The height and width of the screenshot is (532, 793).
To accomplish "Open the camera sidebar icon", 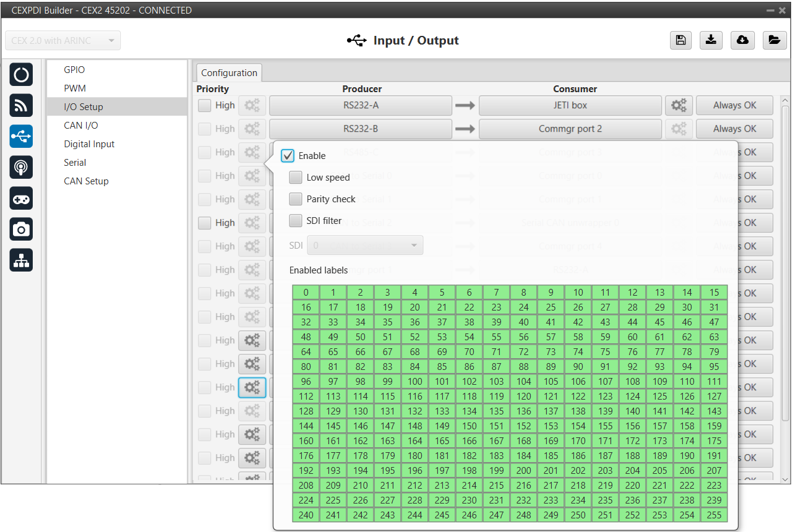I will pyautogui.click(x=22, y=230).
